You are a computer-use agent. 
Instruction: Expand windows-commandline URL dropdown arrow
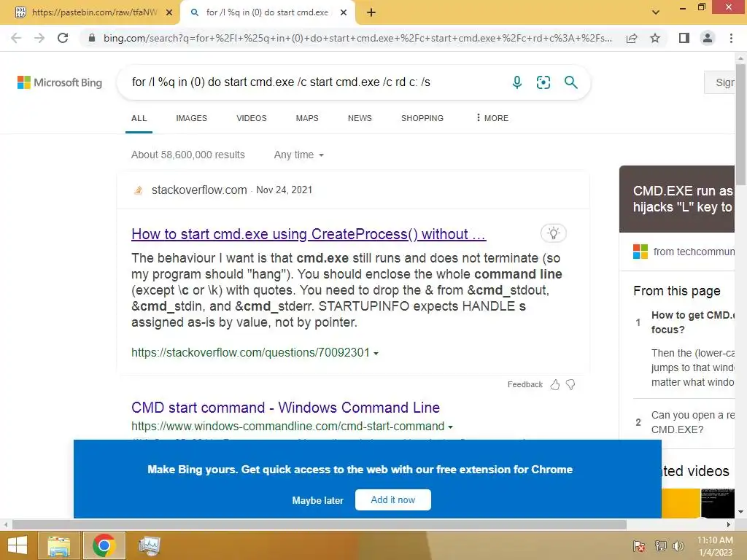coord(451,427)
